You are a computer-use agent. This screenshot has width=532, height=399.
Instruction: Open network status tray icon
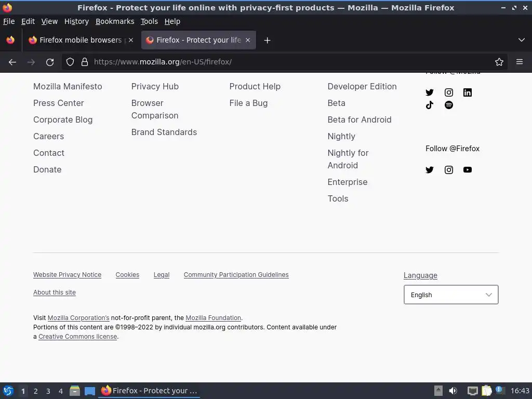tap(473, 391)
